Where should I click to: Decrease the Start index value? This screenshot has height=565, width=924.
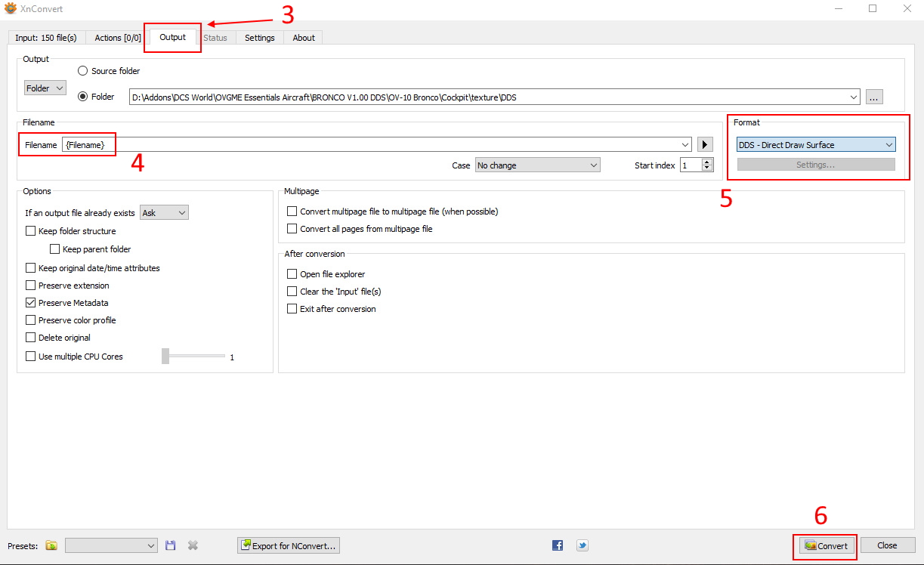click(x=707, y=168)
